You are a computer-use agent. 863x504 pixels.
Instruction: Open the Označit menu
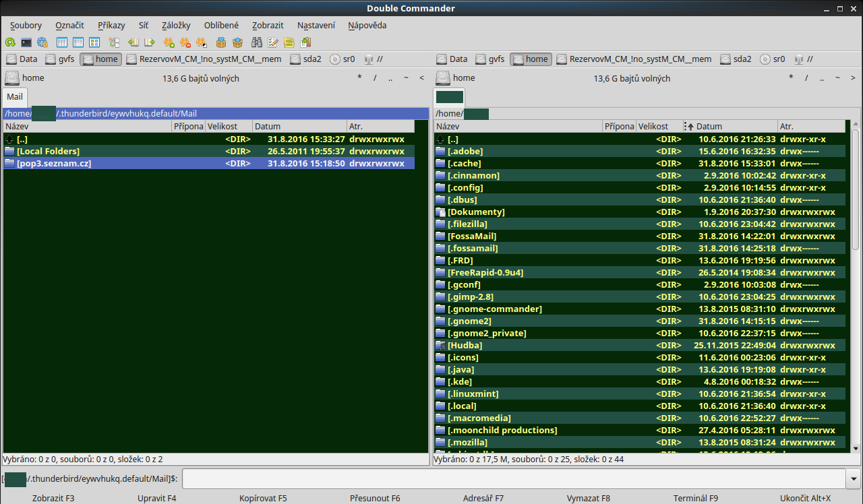(69, 25)
